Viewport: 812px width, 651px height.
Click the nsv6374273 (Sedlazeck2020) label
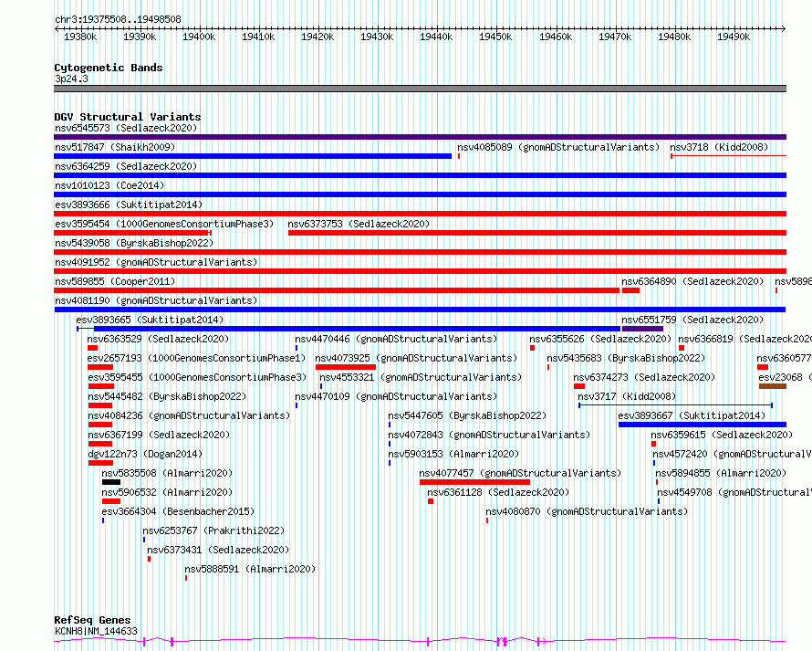tap(644, 377)
